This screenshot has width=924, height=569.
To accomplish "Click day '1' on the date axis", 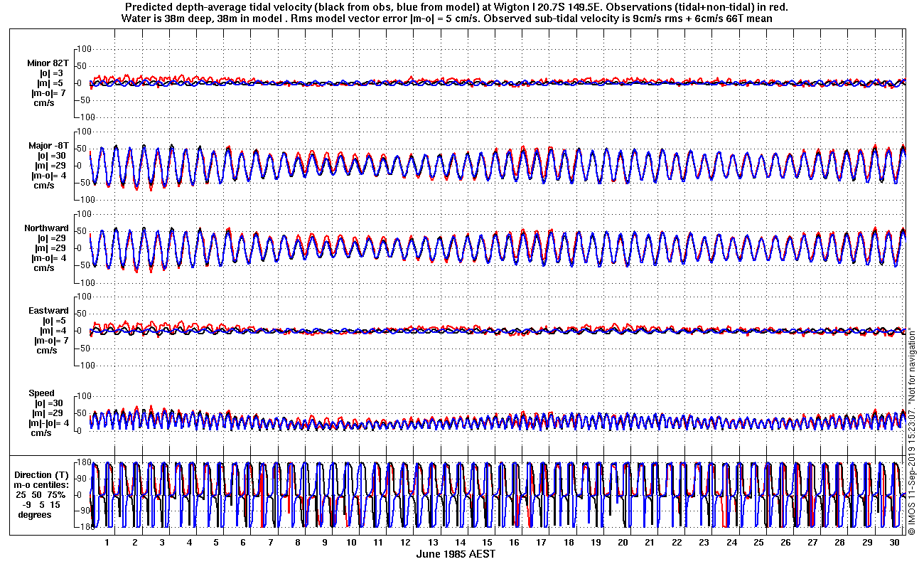I will tap(107, 543).
